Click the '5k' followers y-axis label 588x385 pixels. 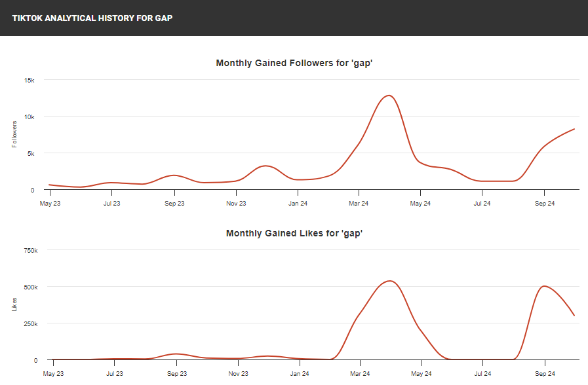[31, 154]
